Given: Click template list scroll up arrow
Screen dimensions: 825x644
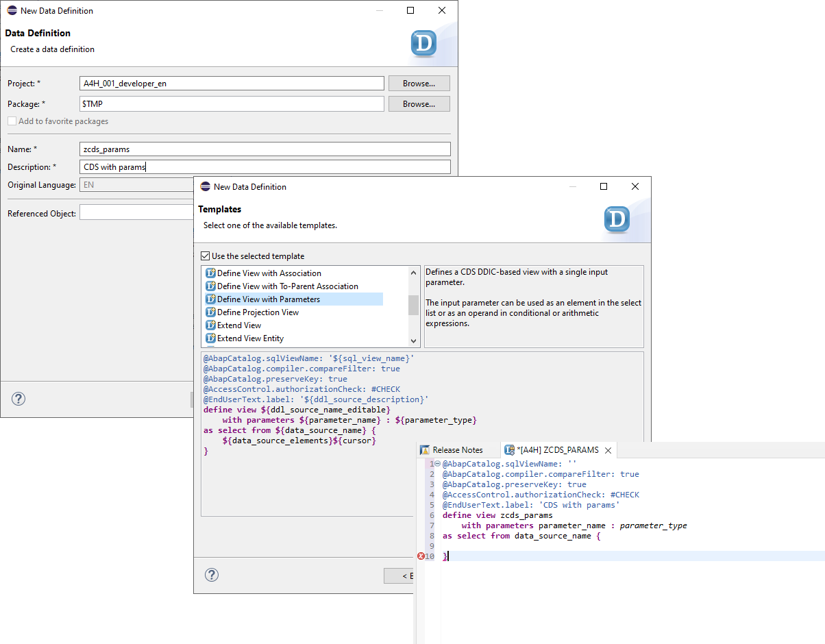Looking at the screenshot, I should click(x=413, y=273).
